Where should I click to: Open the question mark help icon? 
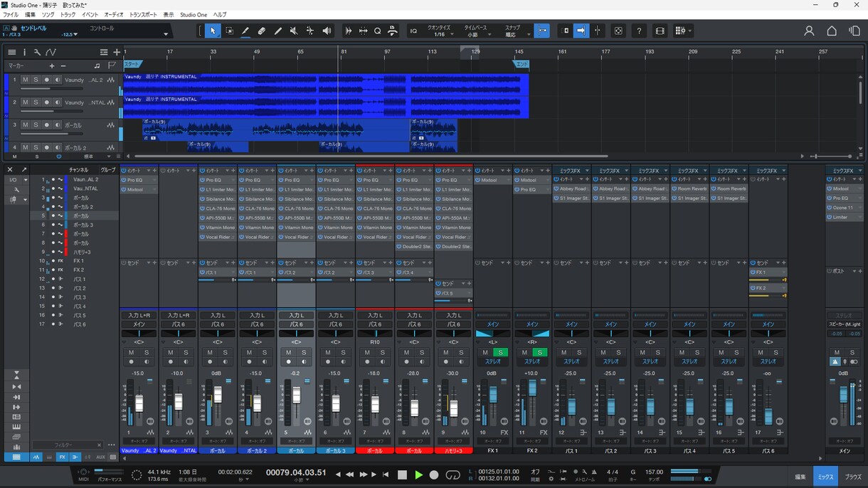point(639,31)
